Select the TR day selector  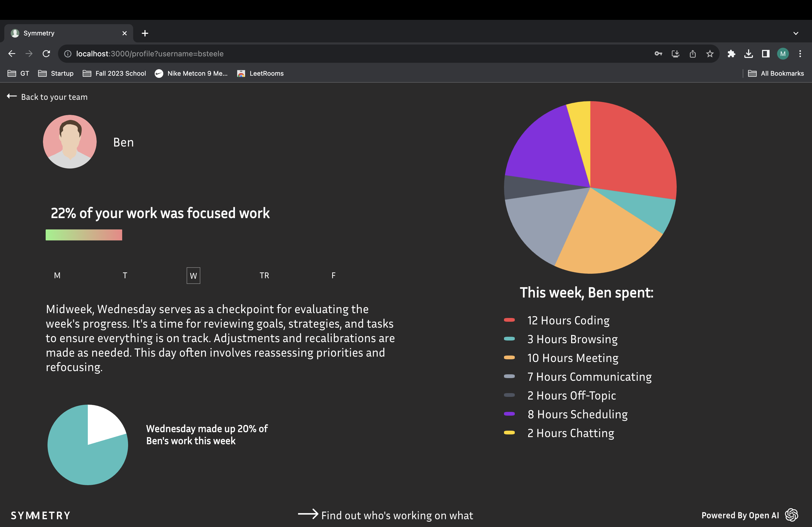coord(264,275)
